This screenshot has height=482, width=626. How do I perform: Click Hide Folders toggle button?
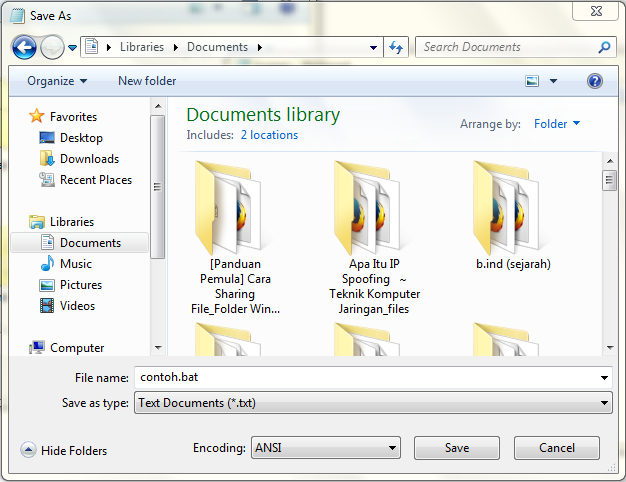point(64,450)
